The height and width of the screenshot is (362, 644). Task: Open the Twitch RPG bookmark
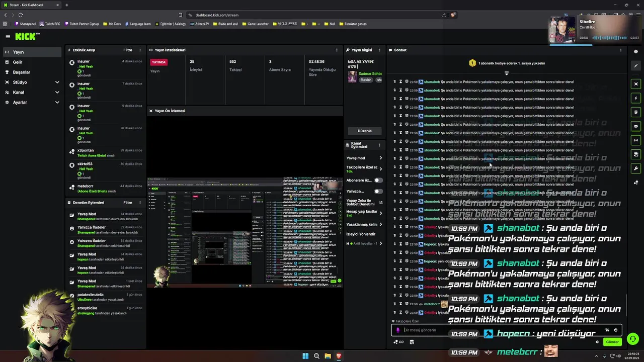point(49,24)
